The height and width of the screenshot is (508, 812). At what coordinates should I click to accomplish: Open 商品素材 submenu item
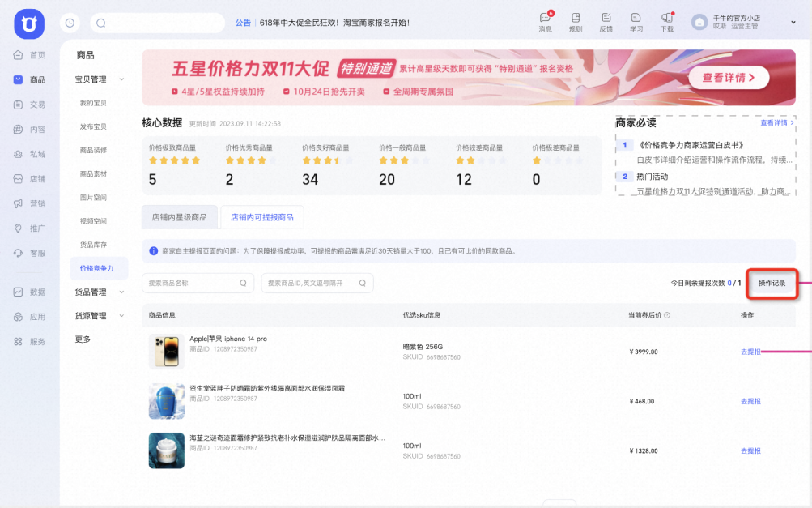93,173
